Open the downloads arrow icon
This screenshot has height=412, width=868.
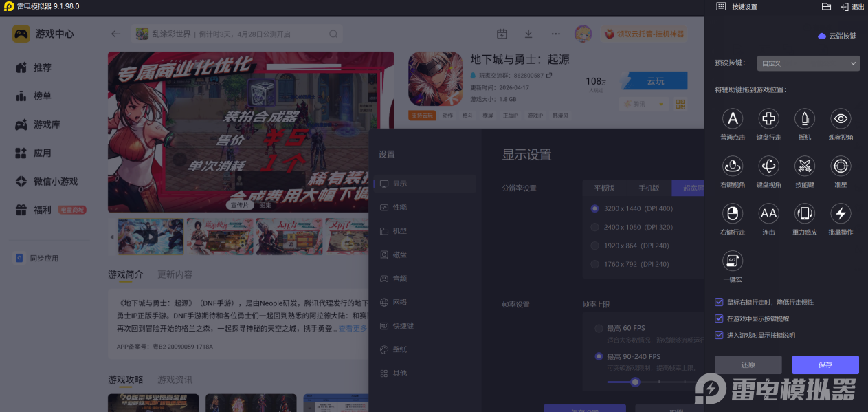(528, 34)
